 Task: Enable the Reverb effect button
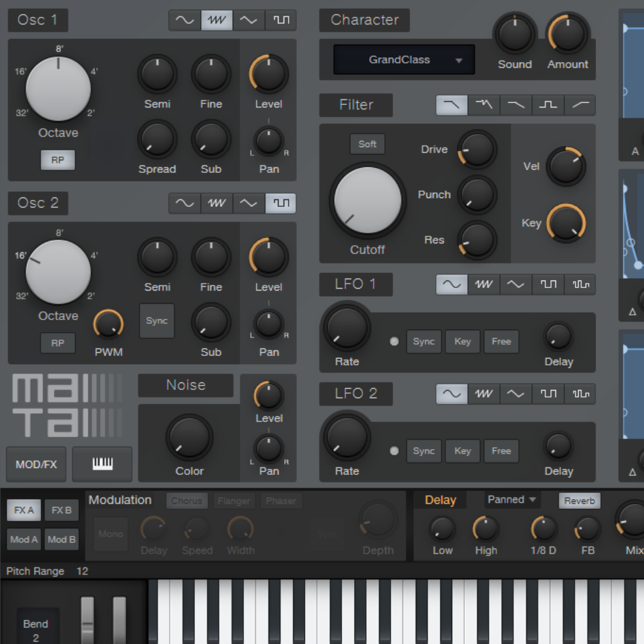[579, 501]
